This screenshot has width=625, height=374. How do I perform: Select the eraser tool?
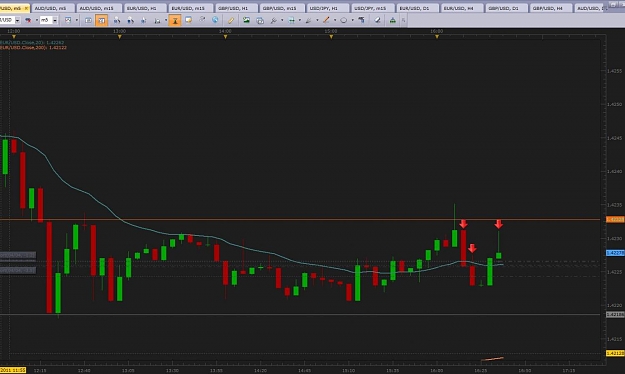377,20
